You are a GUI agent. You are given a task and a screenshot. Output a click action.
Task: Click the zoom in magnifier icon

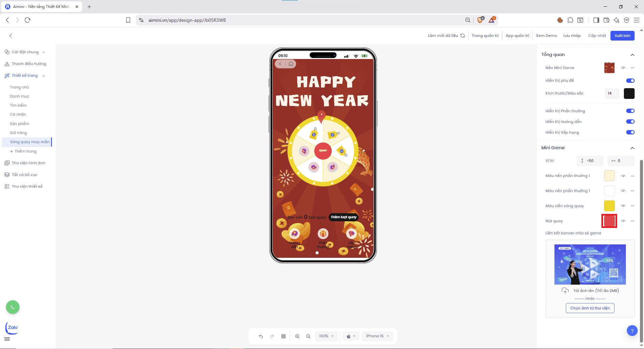(x=297, y=336)
